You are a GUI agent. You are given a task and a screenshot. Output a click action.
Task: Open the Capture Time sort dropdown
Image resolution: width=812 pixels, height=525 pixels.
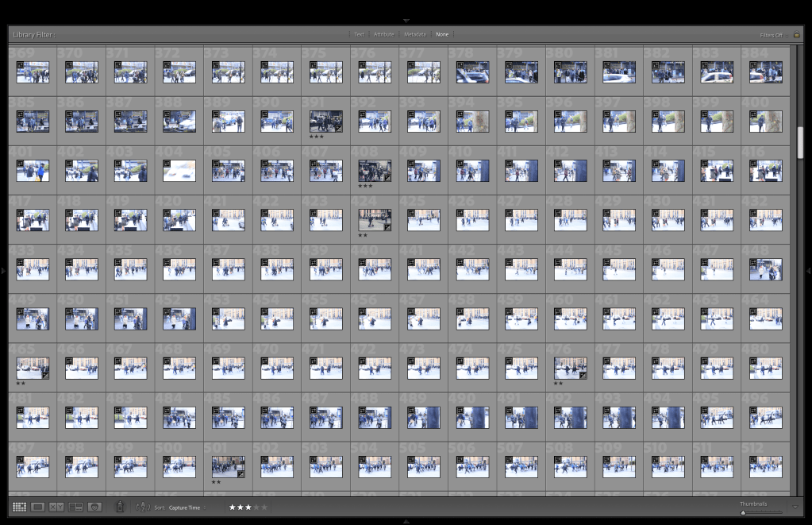[186, 507]
